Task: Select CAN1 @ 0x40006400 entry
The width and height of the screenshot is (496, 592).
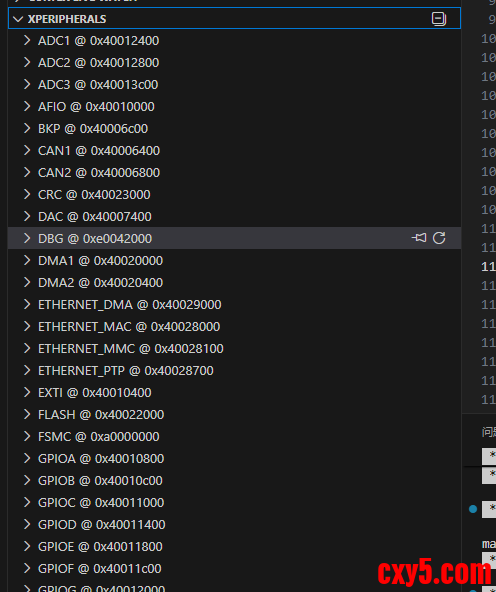Action: 234,151
